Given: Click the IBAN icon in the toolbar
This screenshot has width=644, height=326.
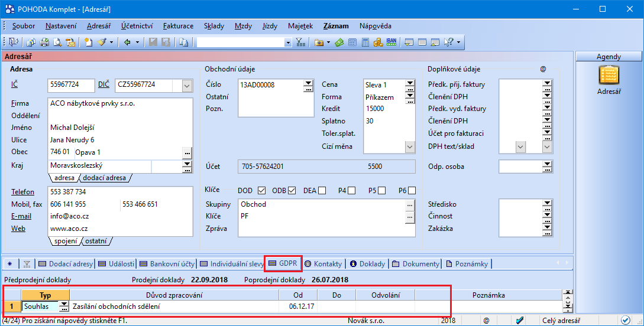Looking at the screenshot, I should (391, 43).
